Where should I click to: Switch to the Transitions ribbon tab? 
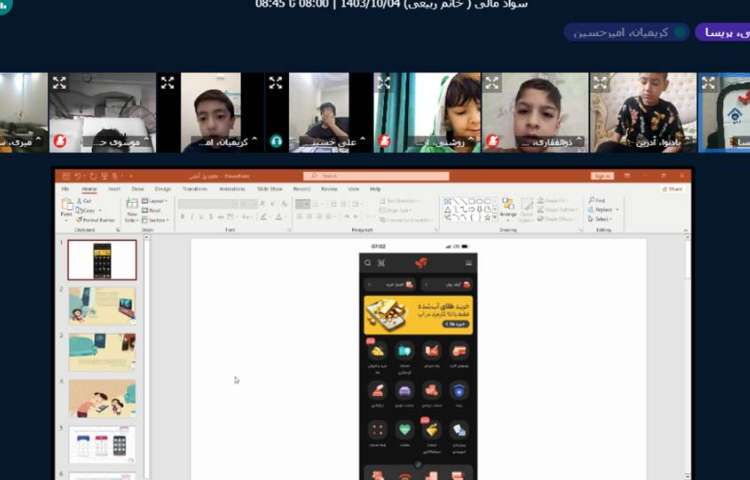coord(195,189)
